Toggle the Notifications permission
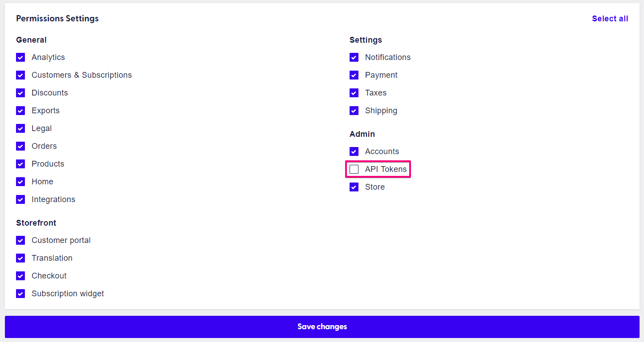Viewport: 644px width, 342px height. 354,57
